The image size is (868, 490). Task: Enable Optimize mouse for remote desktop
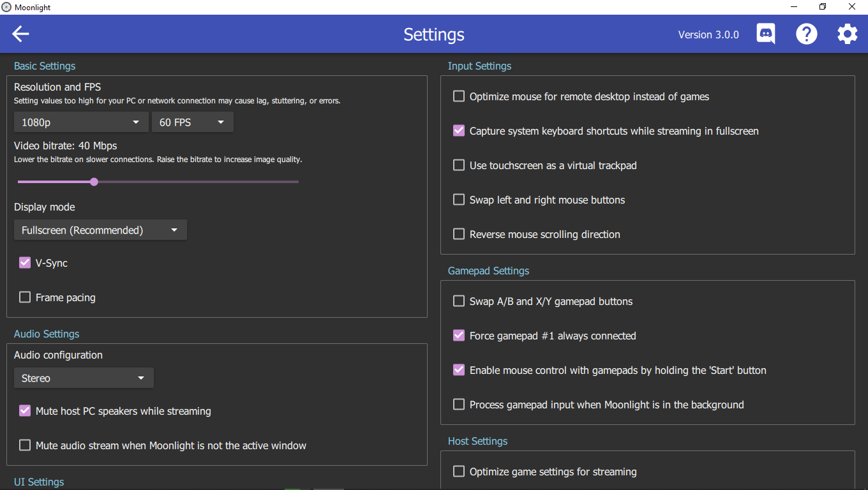(x=459, y=96)
